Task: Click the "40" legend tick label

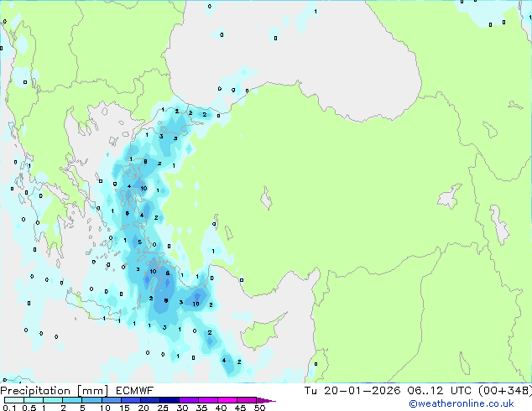Action: tap(221, 408)
